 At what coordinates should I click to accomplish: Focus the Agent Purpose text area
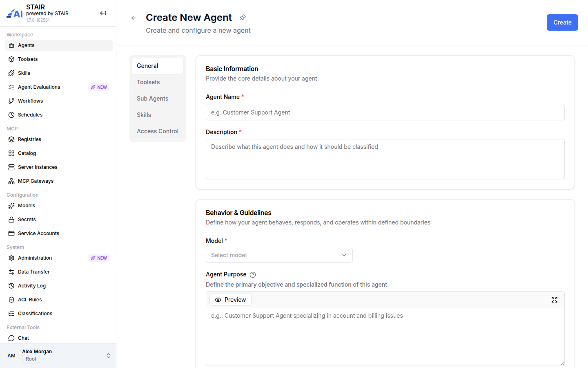[385, 337]
